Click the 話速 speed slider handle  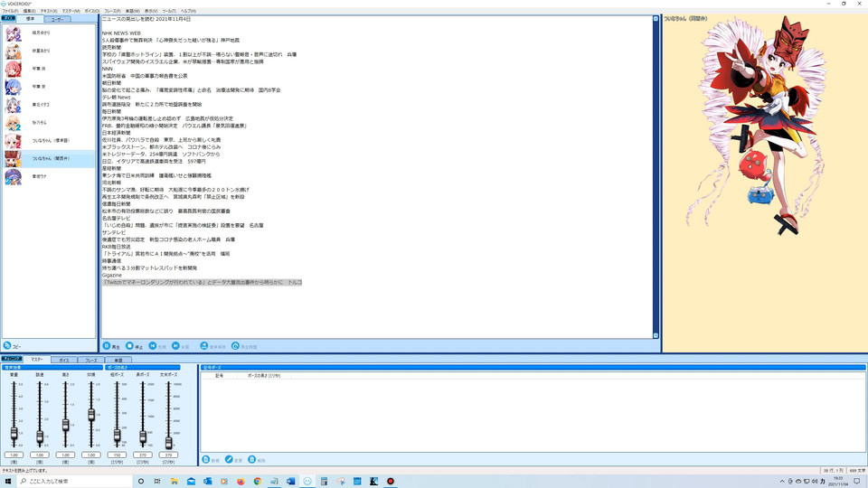click(40, 437)
